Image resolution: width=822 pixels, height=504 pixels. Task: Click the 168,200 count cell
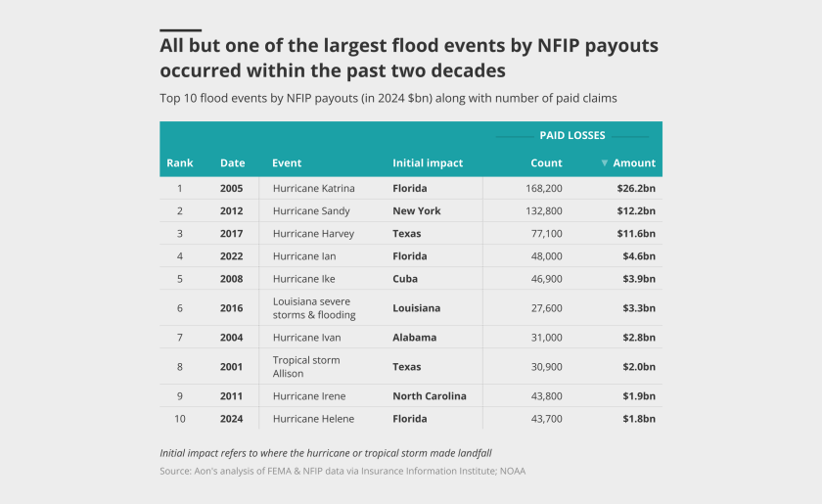pyautogui.click(x=544, y=188)
